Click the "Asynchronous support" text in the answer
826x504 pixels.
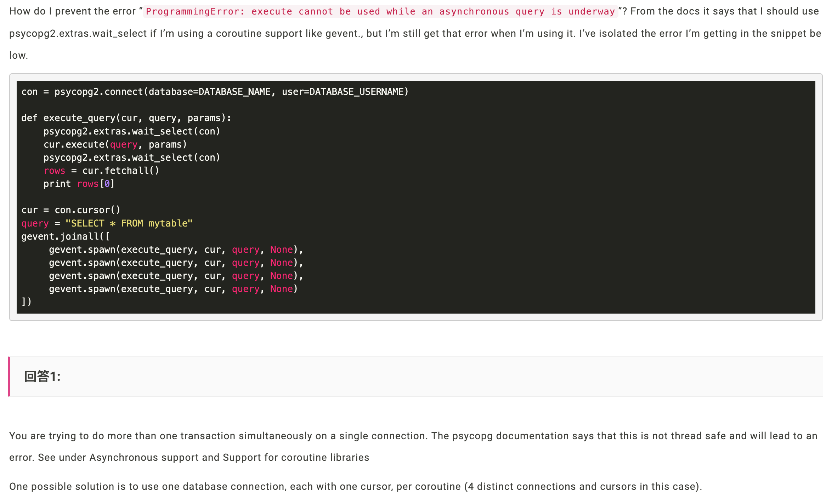pyautogui.click(x=144, y=458)
